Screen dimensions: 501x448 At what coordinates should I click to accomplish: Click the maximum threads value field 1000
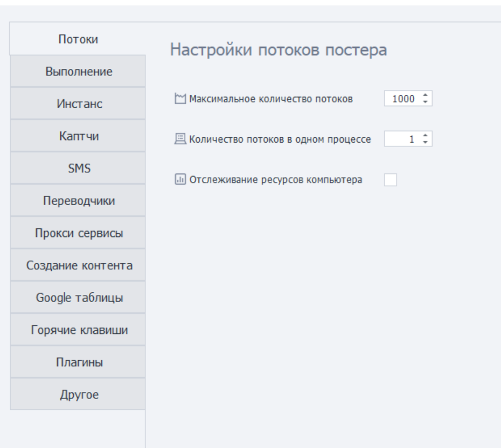403,99
